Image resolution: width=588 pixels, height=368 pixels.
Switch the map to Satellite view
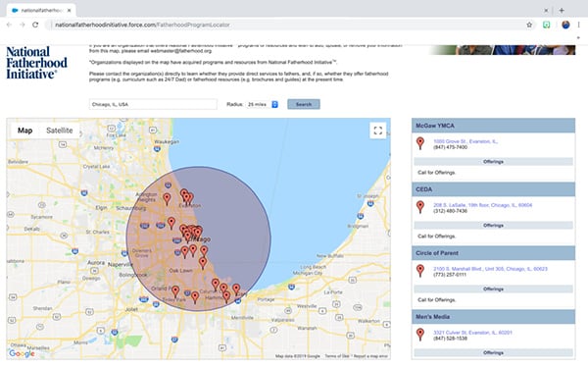coord(59,131)
